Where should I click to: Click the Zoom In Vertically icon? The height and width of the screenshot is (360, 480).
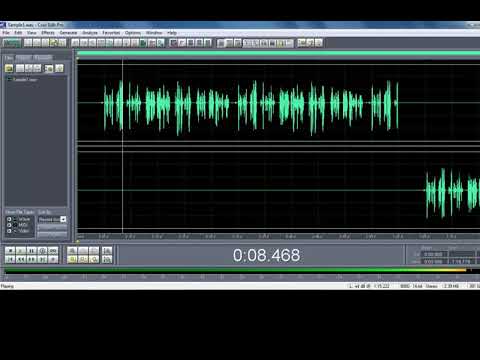(x=107, y=251)
